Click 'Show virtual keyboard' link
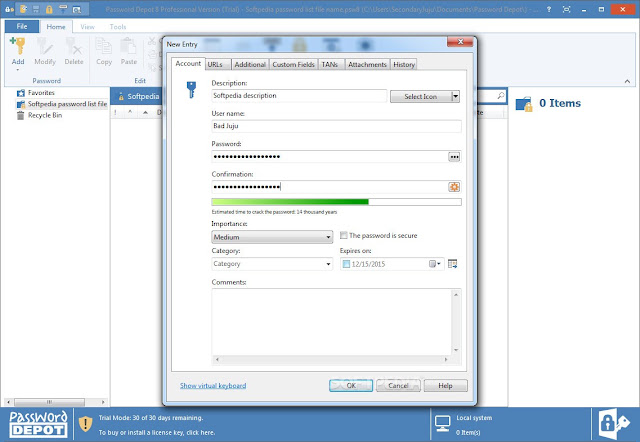The width and height of the screenshot is (640, 442). (x=213, y=385)
